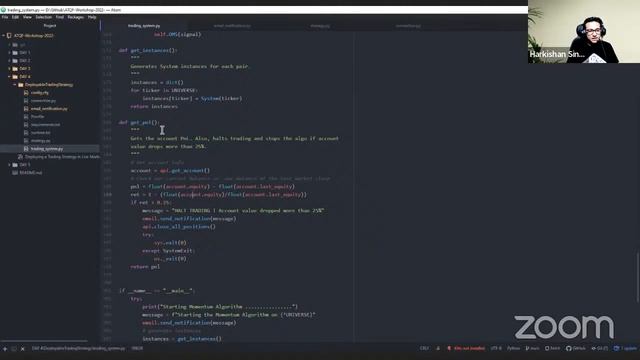Open the Deploying a Trading Strategy document
The height and width of the screenshot is (360, 640).
(62, 157)
